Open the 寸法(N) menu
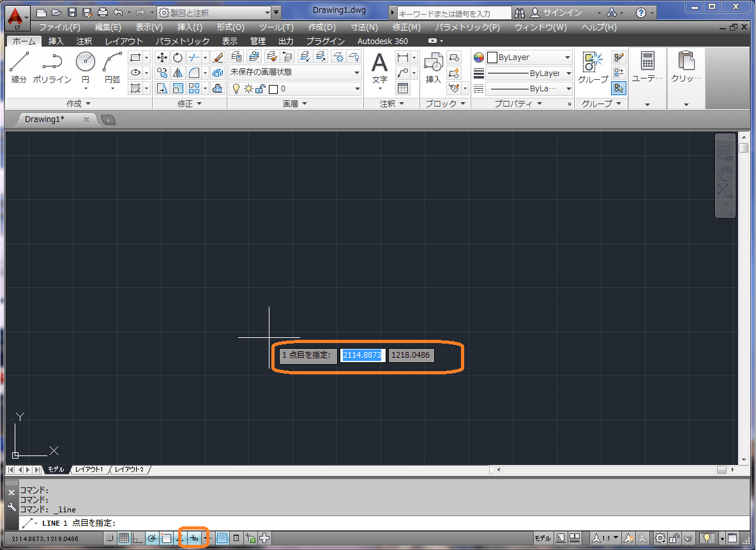 (365, 27)
